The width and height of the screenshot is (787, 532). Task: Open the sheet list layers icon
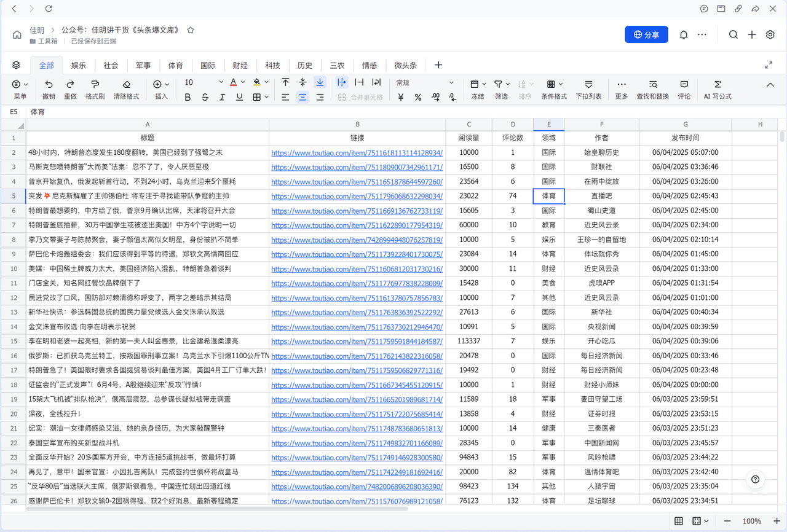(x=17, y=65)
